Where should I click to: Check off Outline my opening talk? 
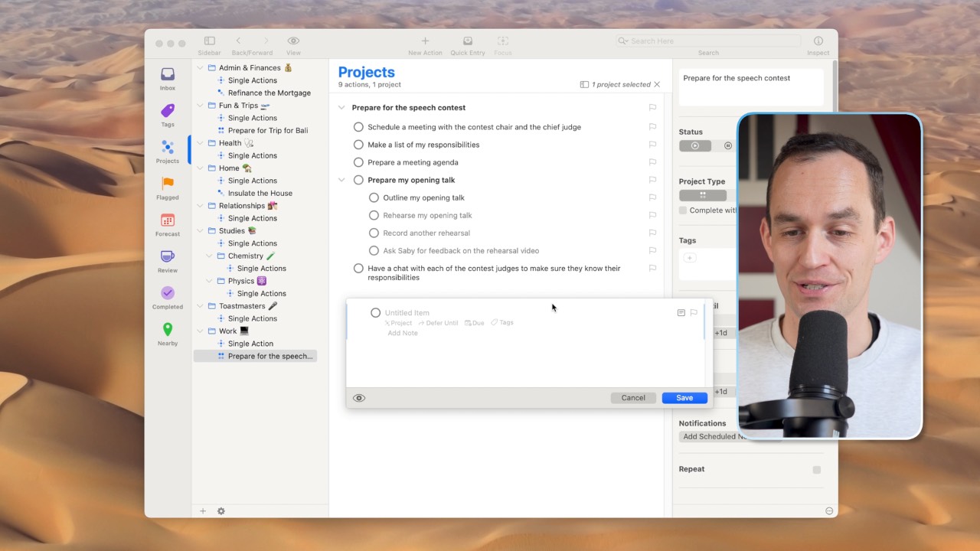(374, 197)
